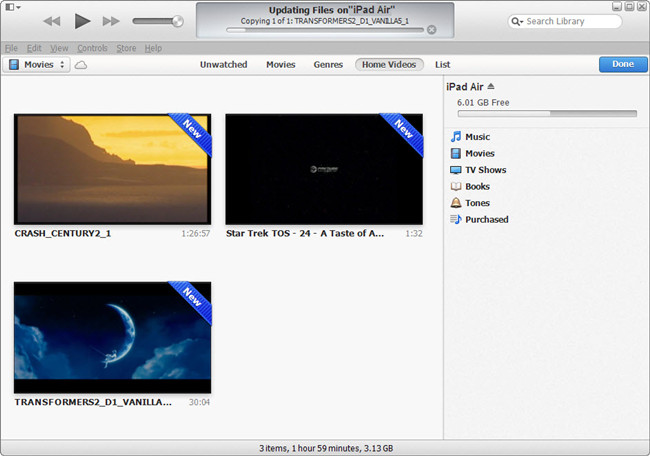Select the Books device category

click(x=470, y=187)
